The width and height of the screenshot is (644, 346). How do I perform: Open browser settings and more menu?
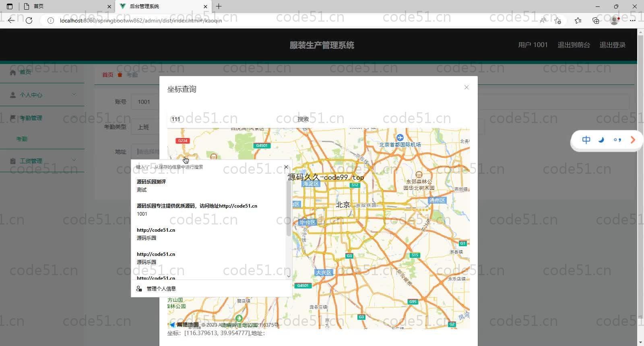pos(632,21)
